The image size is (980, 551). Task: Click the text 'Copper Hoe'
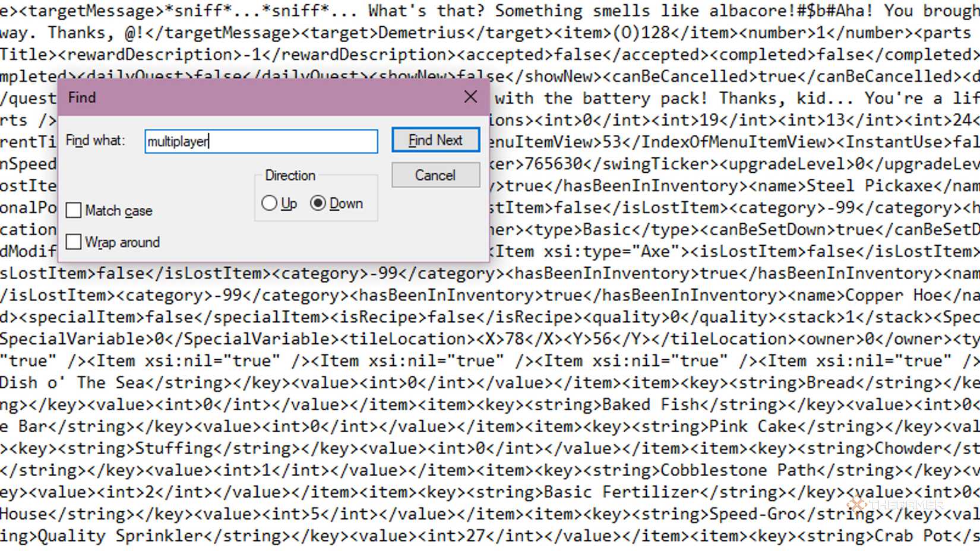tap(894, 295)
